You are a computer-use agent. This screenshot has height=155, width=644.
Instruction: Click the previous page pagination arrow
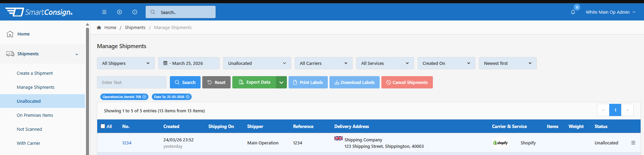(603, 110)
